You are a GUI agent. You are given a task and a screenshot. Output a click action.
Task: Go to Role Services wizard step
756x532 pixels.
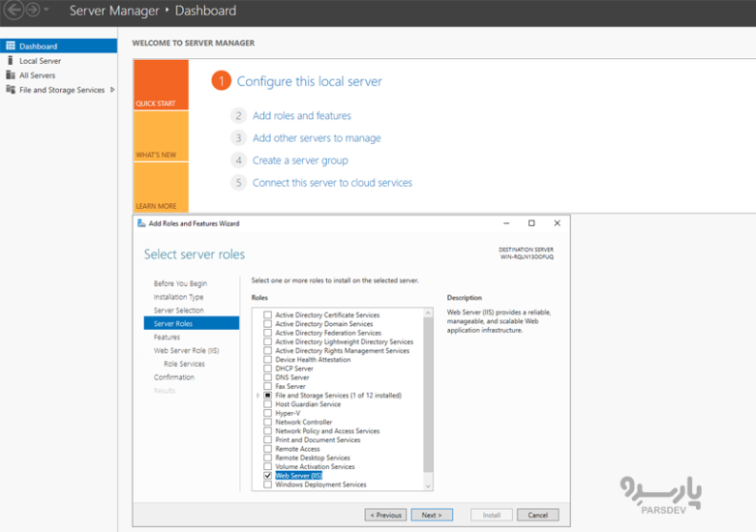[x=184, y=364]
